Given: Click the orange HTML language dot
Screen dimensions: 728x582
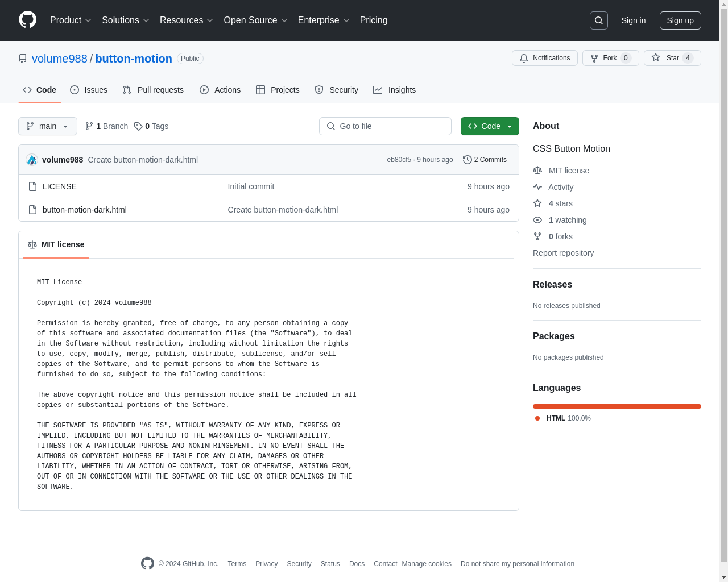Looking at the screenshot, I should (537, 418).
